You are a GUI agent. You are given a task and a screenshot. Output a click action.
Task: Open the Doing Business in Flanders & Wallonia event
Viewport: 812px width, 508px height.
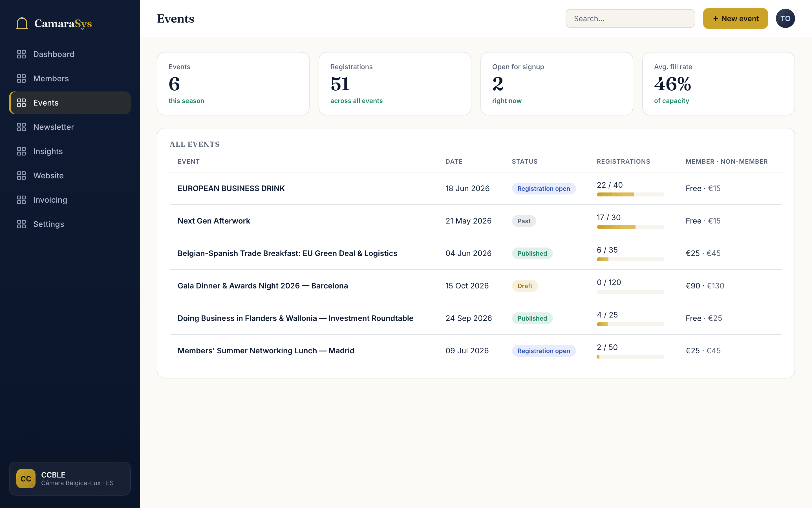[295, 318]
